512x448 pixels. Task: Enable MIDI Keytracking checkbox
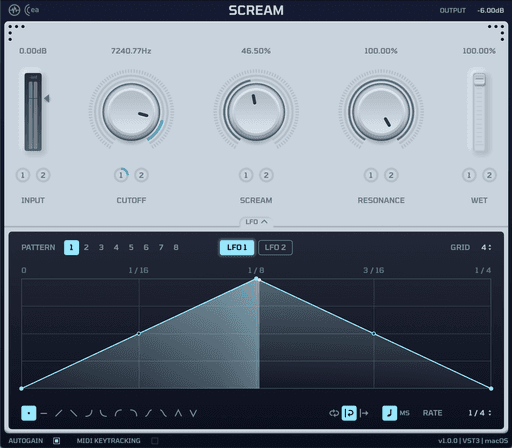pyautogui.click(x=155, y=441)
